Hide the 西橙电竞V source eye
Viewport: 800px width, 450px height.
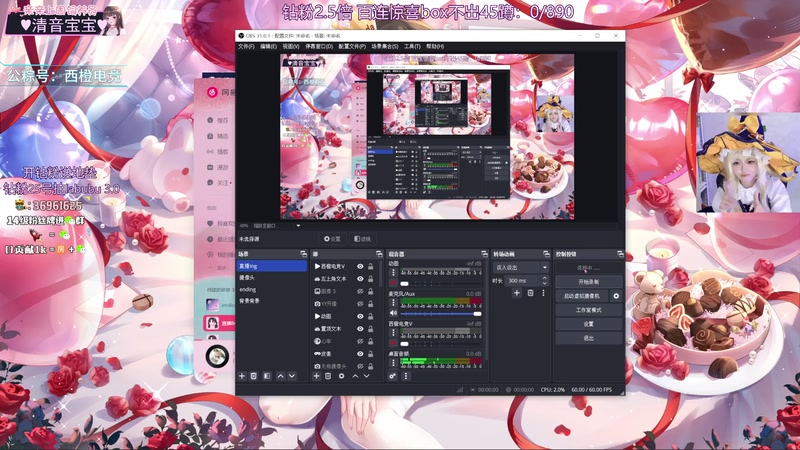coord(360,266)
